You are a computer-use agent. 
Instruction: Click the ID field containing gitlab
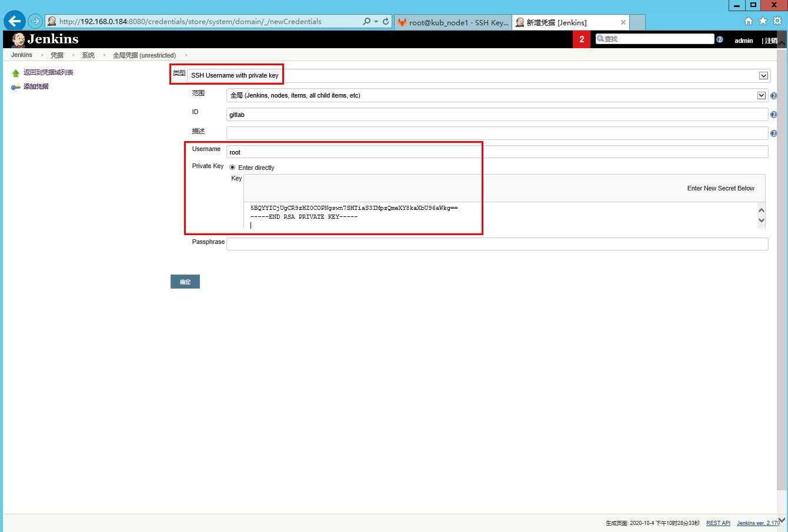coord(497,114)
